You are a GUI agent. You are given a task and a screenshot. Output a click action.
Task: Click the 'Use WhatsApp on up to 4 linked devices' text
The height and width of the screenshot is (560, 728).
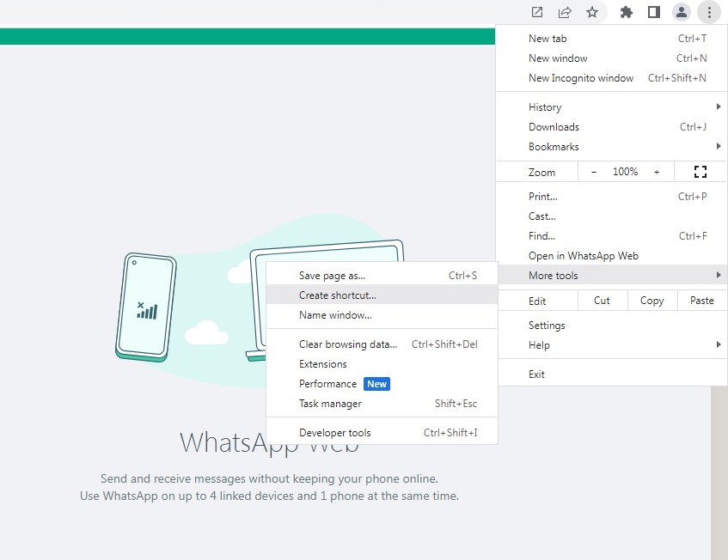[269, 496]
